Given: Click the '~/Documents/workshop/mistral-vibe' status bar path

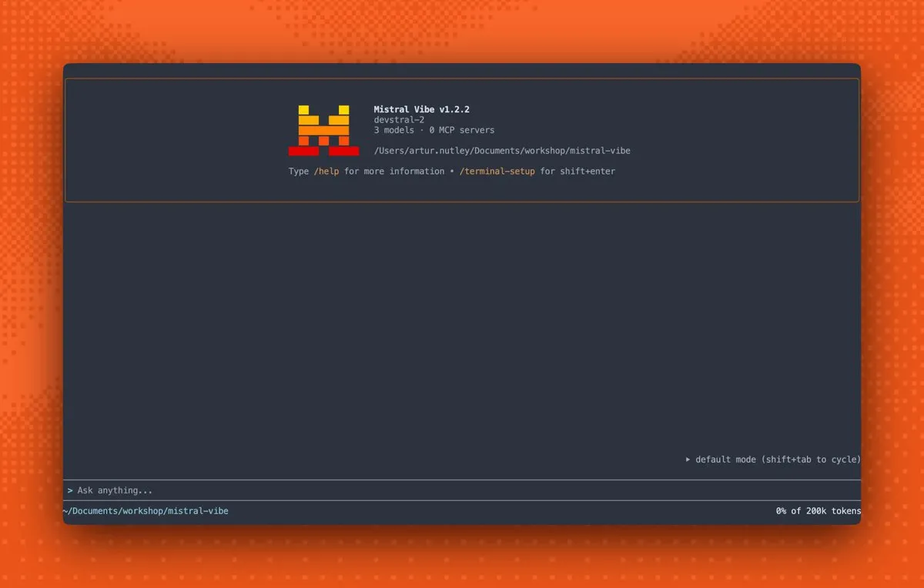Looking at the screenshot, I should tap(146, 511).
